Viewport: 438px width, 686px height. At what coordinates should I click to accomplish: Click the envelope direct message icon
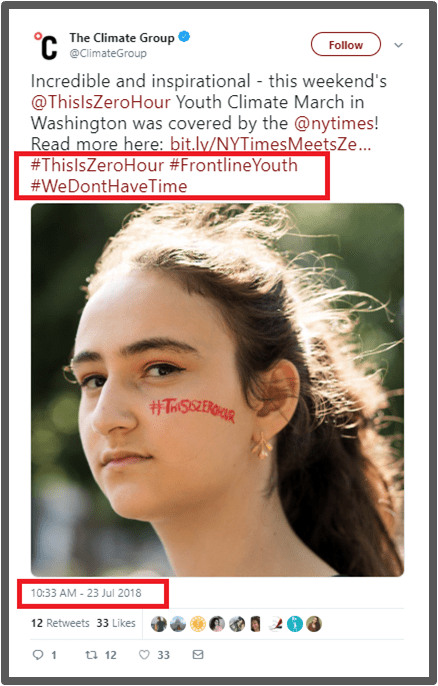pos(198,654)
